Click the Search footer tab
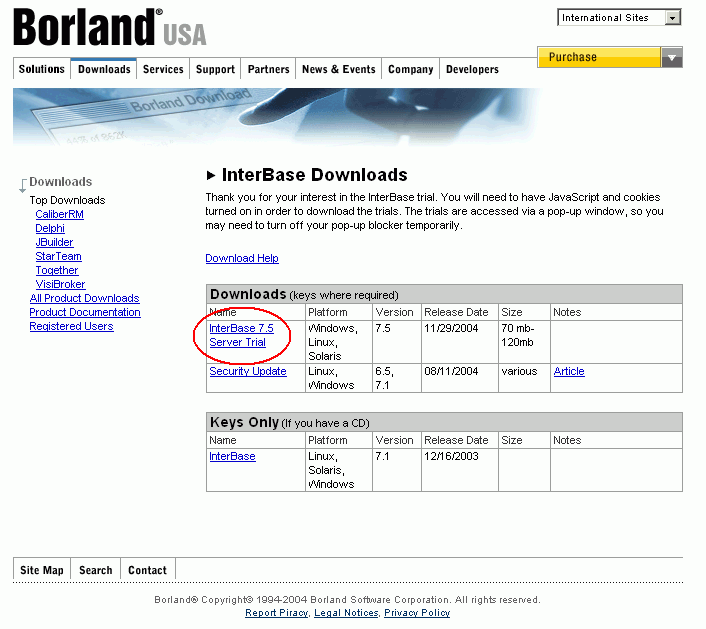Screen dimensions: 706x629 pos(95,570)
